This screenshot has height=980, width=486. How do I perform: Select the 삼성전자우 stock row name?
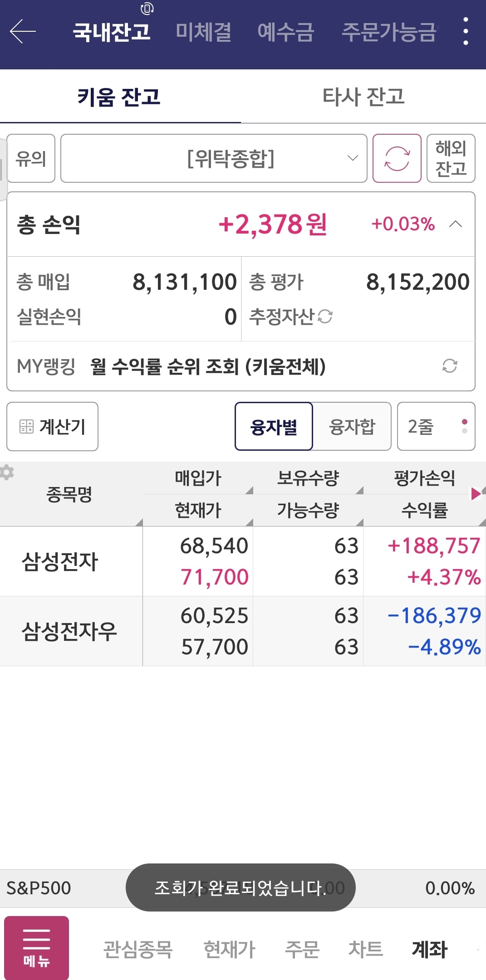(69, 631)
